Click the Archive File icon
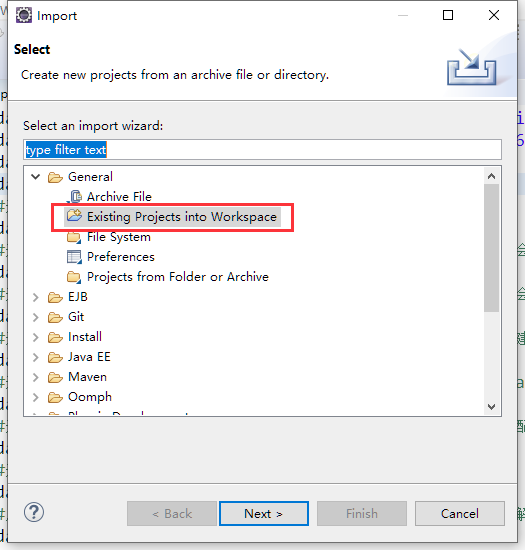 (x=74, y=197)
